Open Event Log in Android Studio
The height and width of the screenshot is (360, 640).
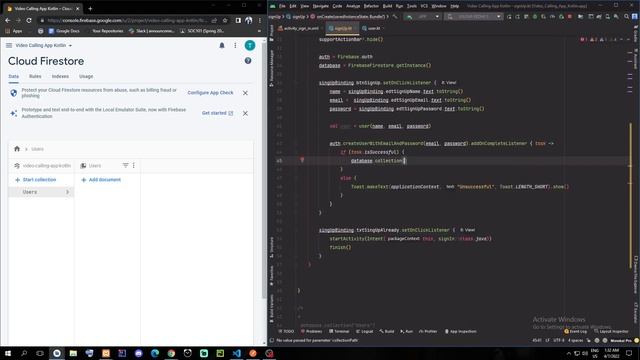576,331
